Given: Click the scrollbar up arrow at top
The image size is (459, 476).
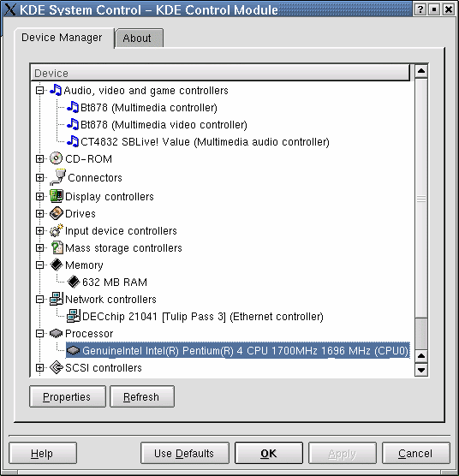Looking at the screenshot, I should 421,71.
